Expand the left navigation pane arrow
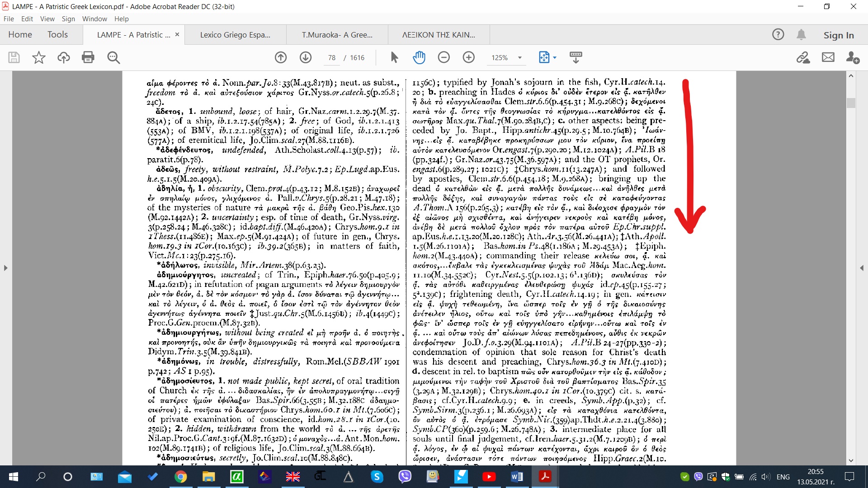Viewport: 868px width, 488px height. (5, 268)
